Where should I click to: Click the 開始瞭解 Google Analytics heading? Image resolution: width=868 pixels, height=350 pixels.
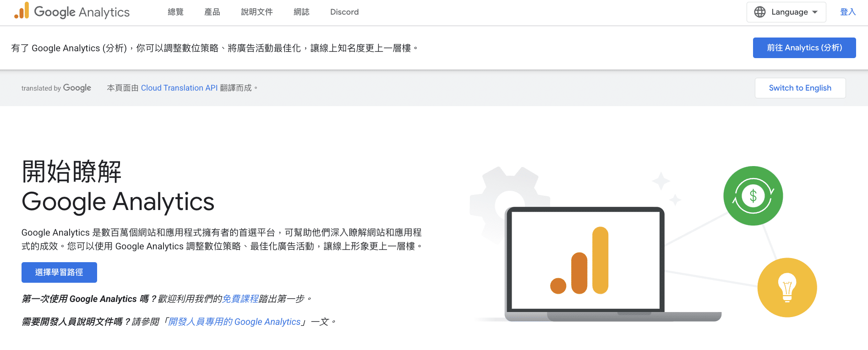pyautogui.click(x=118, y=186)
